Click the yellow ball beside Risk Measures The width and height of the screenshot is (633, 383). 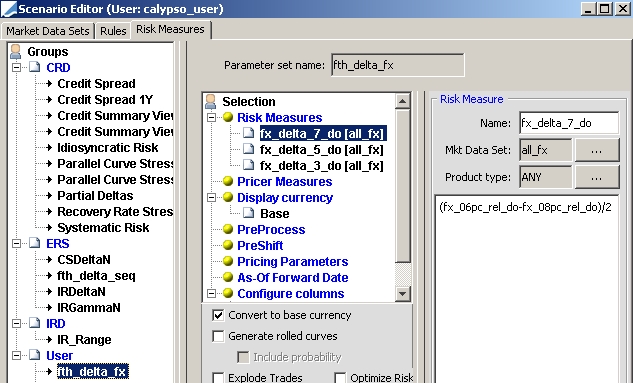point(228,117)
